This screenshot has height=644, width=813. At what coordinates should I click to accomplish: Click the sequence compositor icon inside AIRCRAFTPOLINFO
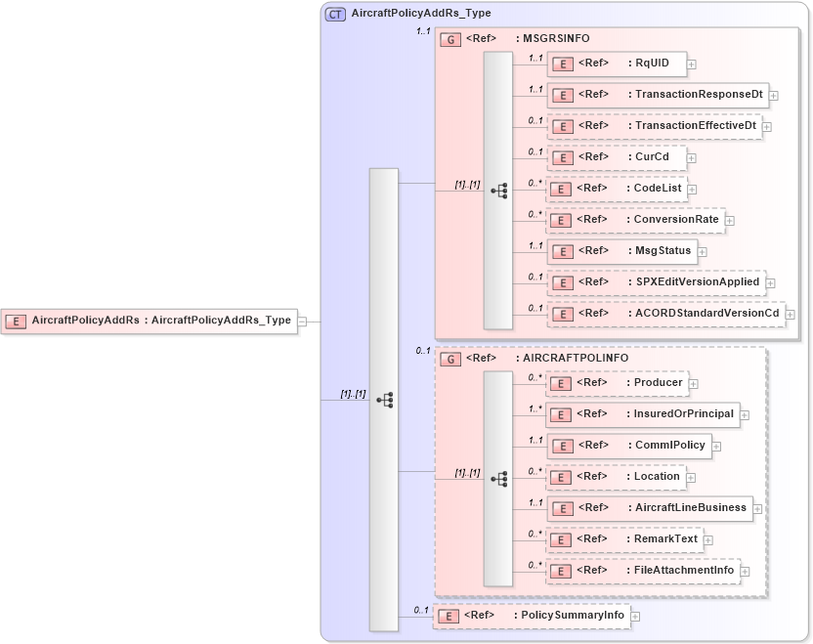pos(501,478)
